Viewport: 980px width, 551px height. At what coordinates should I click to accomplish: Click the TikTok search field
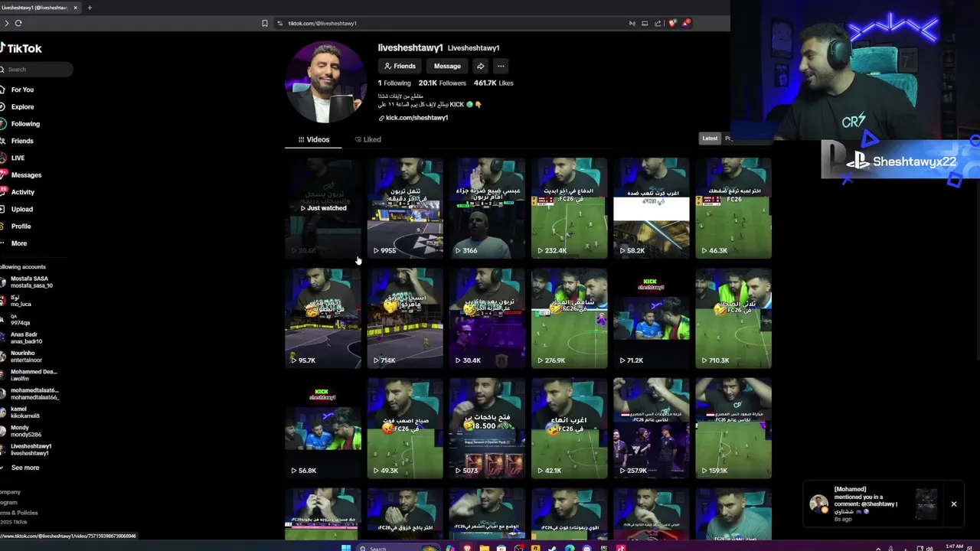(37, 70)
